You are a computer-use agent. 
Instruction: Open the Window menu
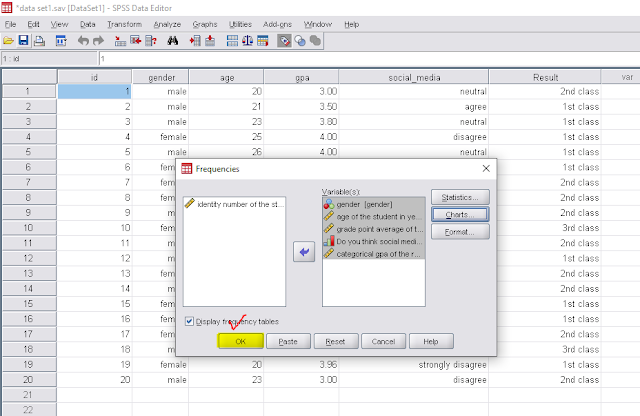click(318, 24)
